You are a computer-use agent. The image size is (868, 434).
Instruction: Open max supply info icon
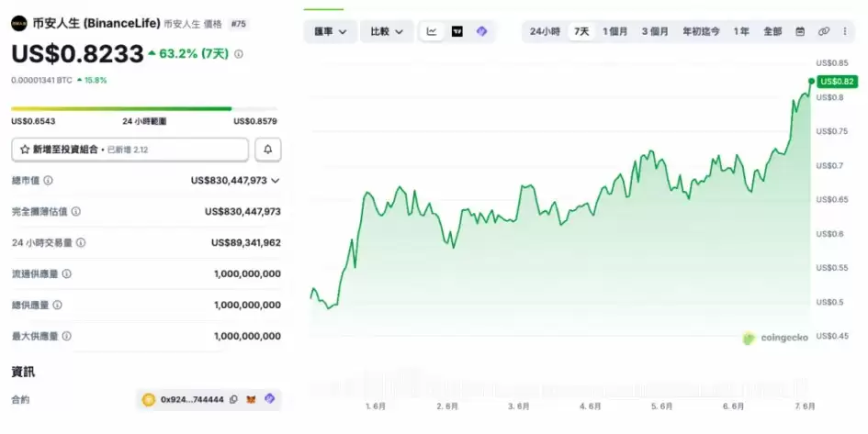click(x=67, y=336)
